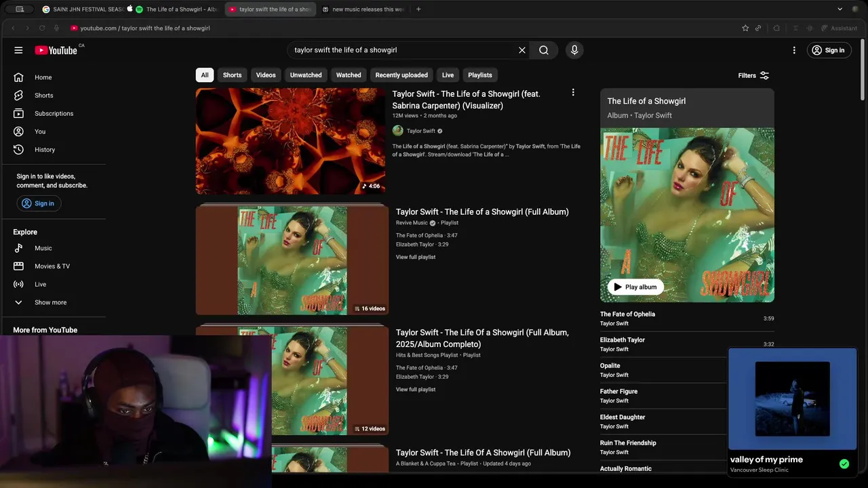Open a new browser tab

pos(418,9)
